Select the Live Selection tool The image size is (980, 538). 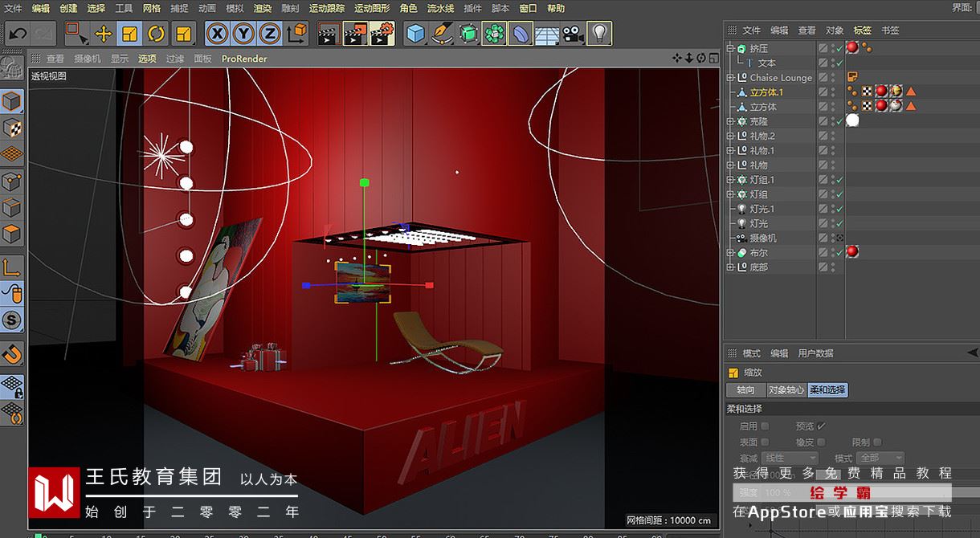tap(77, 34)
